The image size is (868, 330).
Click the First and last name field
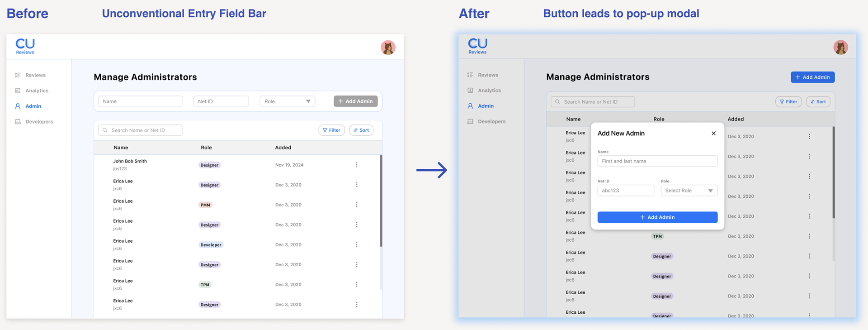[657, 161]
